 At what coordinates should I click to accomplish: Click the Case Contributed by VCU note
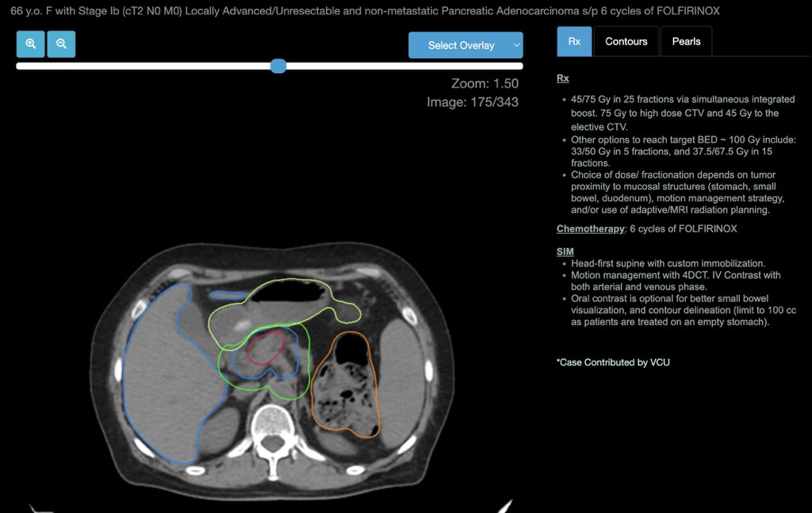pyautogui.click(x=613, y=362)
